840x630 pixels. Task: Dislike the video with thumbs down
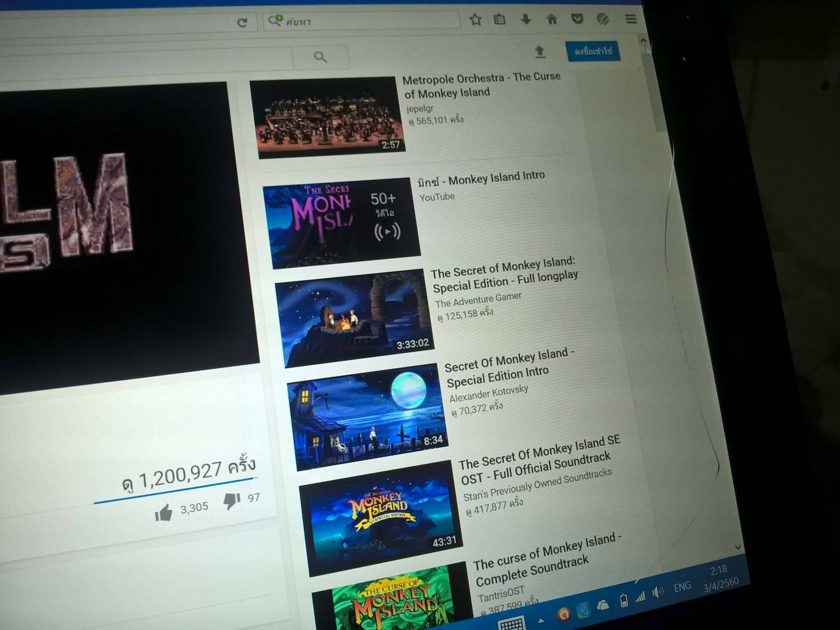pos(232,501)
